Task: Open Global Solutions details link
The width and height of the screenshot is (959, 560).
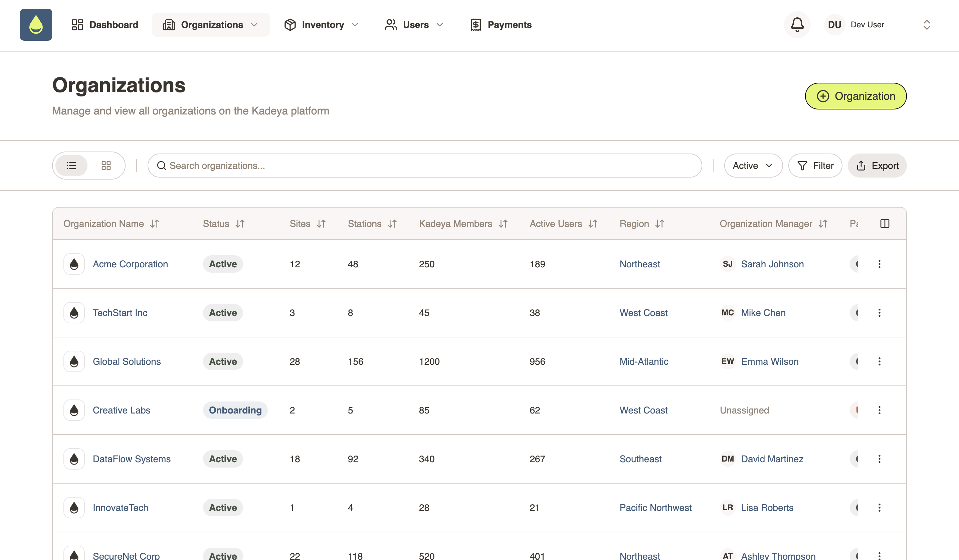Action: pos(127,361)
